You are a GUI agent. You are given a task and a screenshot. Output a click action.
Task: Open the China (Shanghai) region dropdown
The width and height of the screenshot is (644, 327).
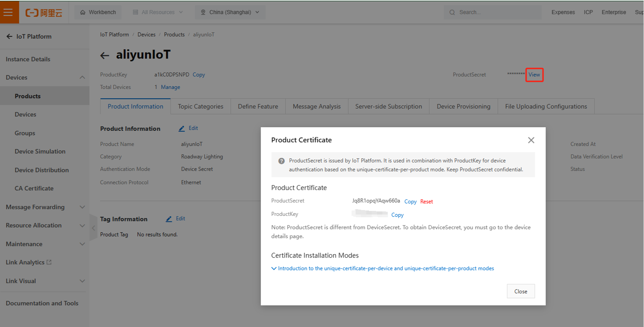230,12
